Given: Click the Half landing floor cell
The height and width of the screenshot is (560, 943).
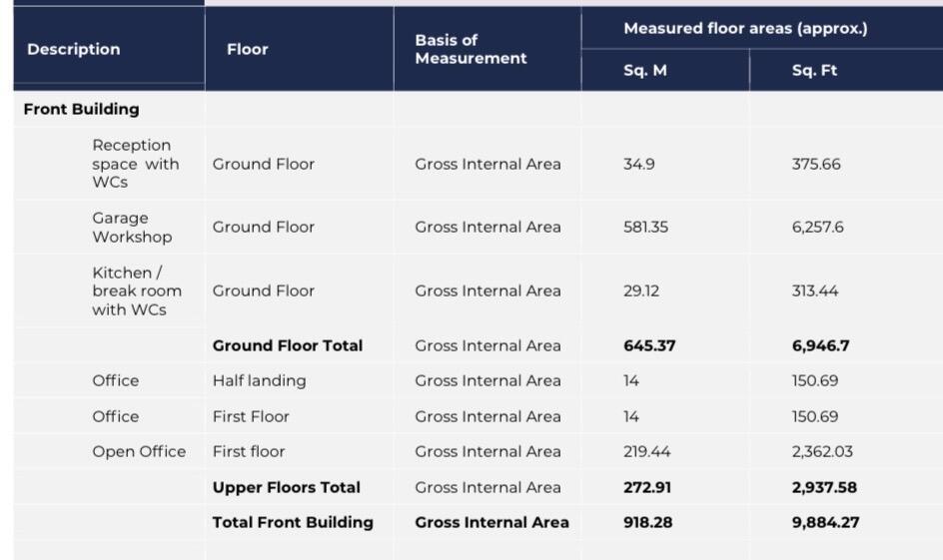Looking at the screenshot, I should (259, 381).
